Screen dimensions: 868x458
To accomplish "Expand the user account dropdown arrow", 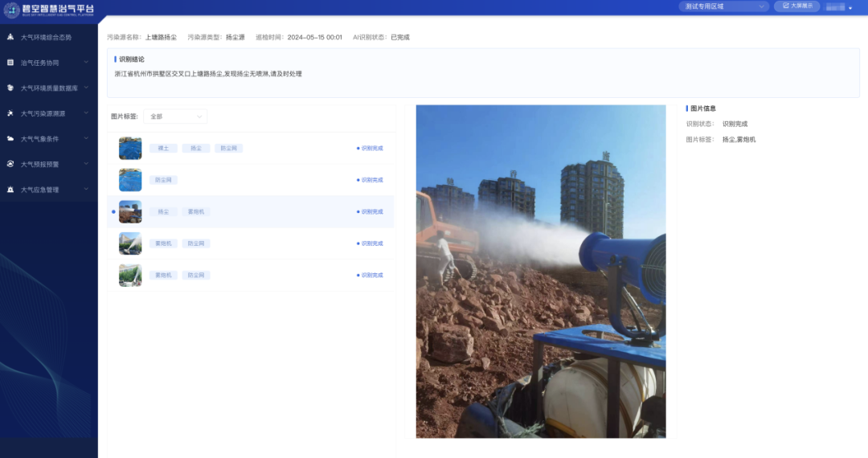I will point(850,8).
